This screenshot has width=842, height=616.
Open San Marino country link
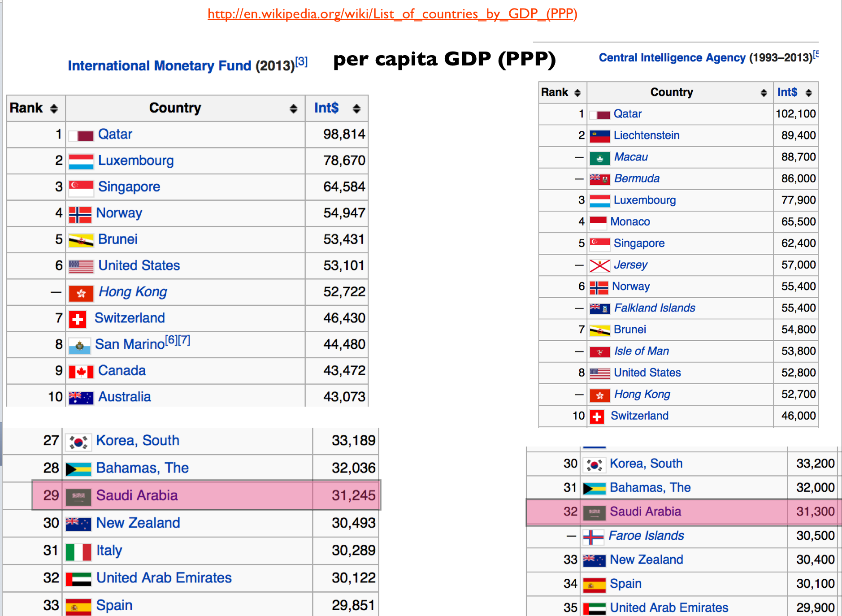[130, 344]
